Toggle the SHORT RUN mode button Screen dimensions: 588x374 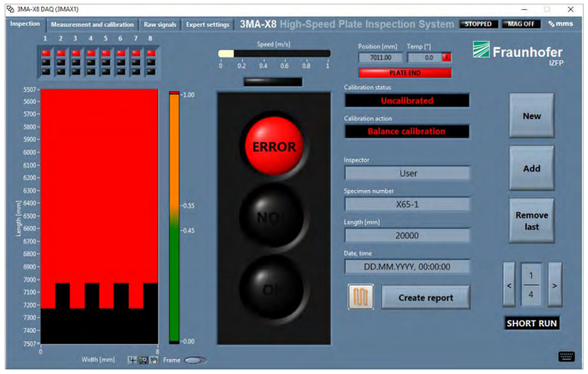tap(532, 323)
